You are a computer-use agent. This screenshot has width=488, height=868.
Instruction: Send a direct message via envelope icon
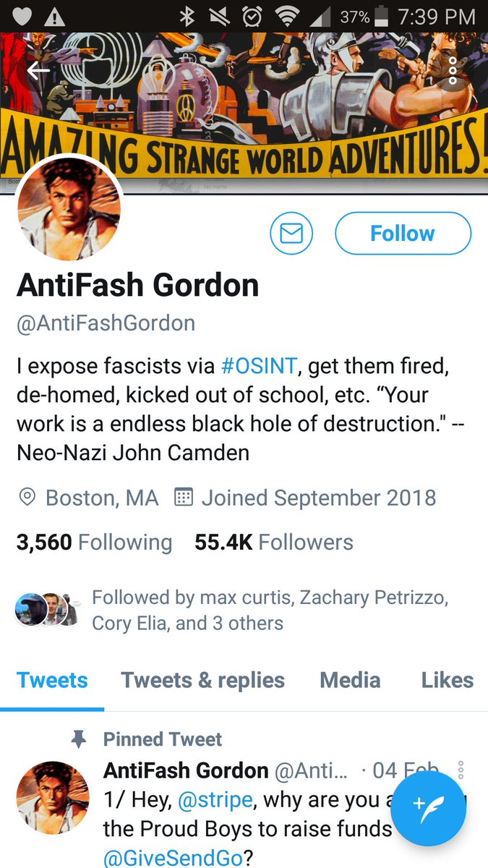coord(291,234)
